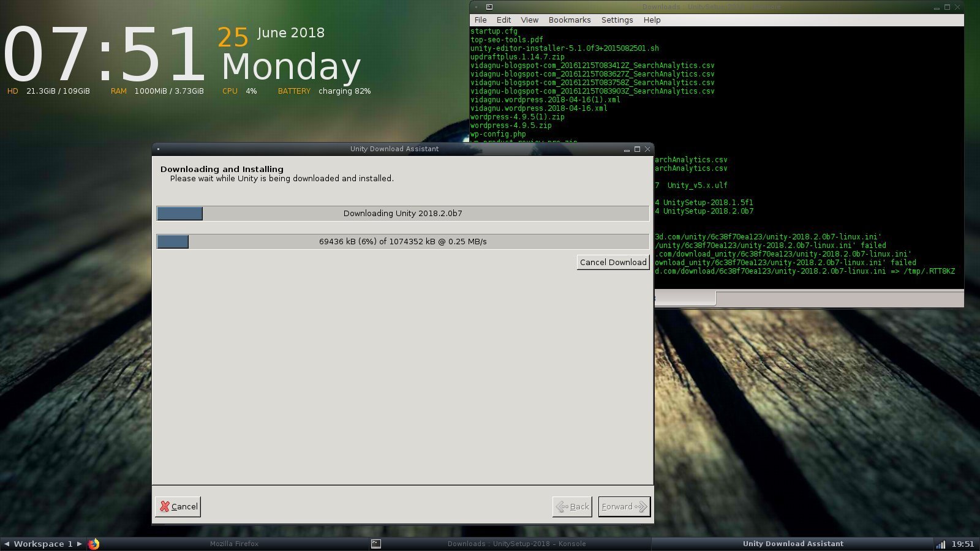The height and width of the screenshot is (551, 980).
Task: Minimize the Konsole window
Action: tap(937, 7)
